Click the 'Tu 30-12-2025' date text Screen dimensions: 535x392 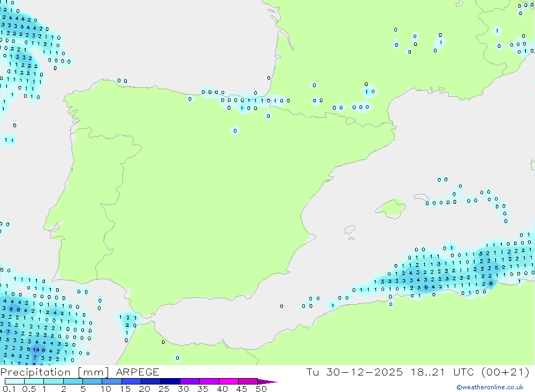355,372
